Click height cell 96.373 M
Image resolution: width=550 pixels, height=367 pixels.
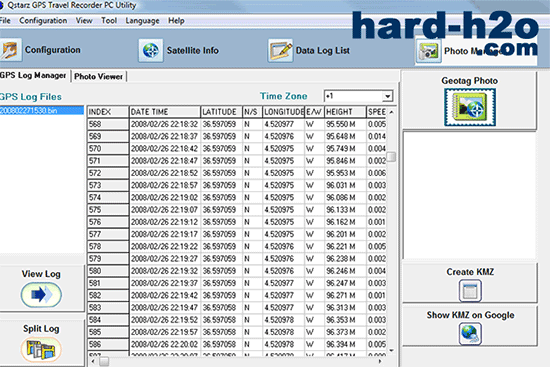click(345, 332)
